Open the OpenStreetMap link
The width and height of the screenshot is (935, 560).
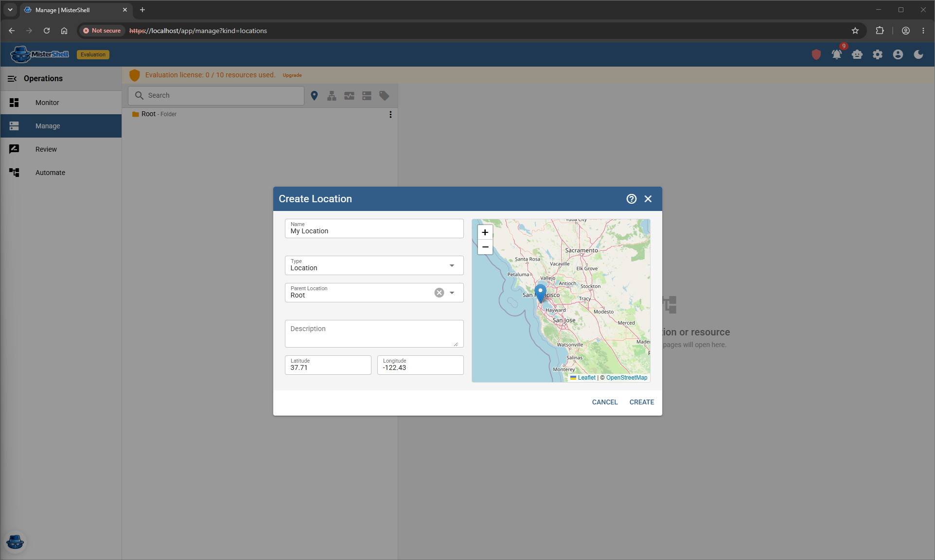click(x=627, y=378)
